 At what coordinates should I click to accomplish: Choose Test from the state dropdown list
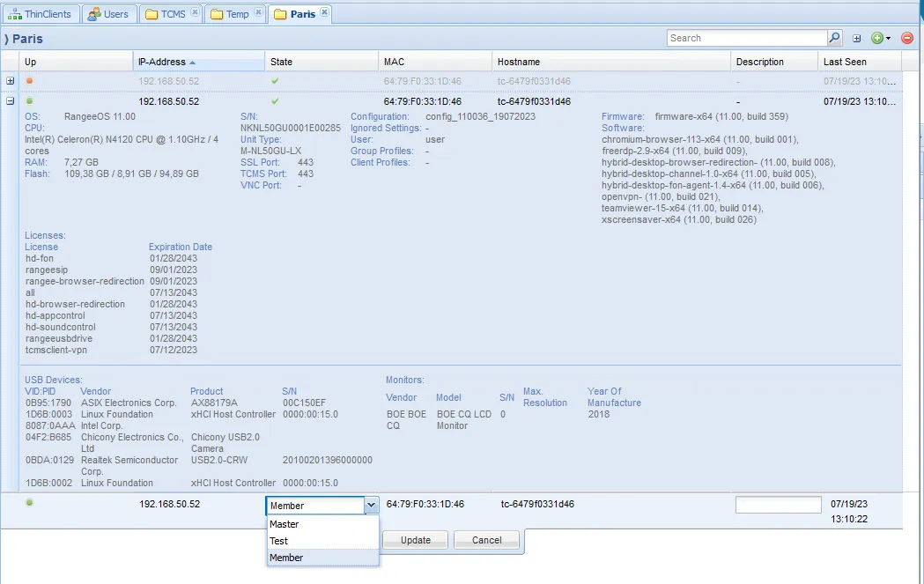323,540
